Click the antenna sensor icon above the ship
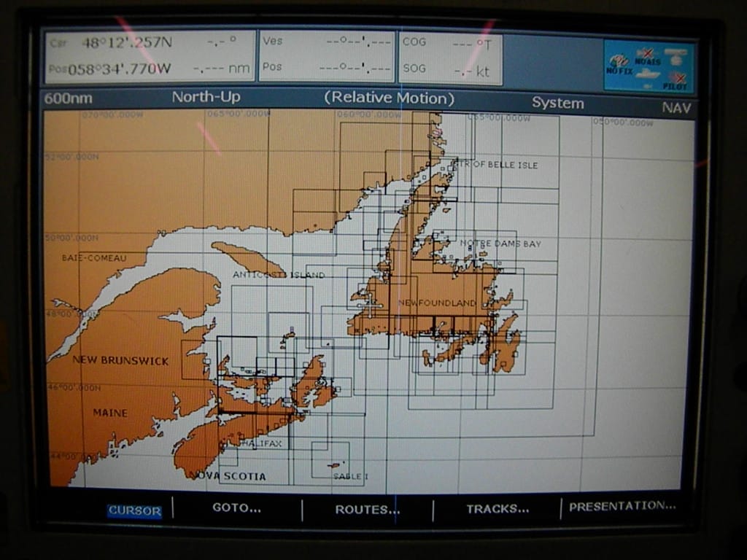This screenshot has height=560, width=747. (x=676, y=55)
